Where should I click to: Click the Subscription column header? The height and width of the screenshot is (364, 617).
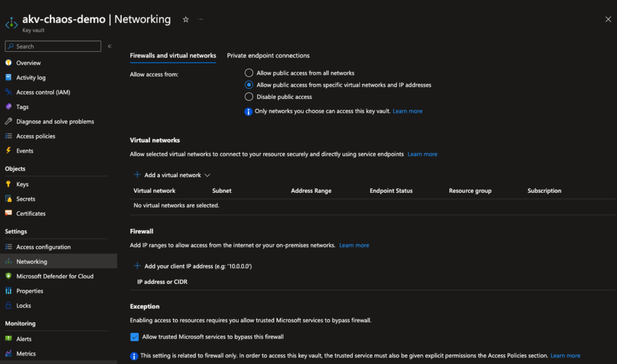click(544, 190)
